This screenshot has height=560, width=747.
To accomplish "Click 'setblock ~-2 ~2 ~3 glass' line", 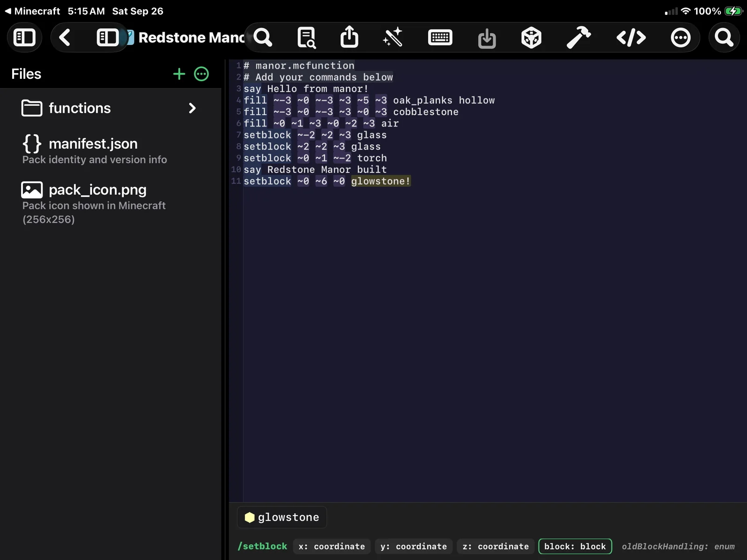I will click(315, 135).
